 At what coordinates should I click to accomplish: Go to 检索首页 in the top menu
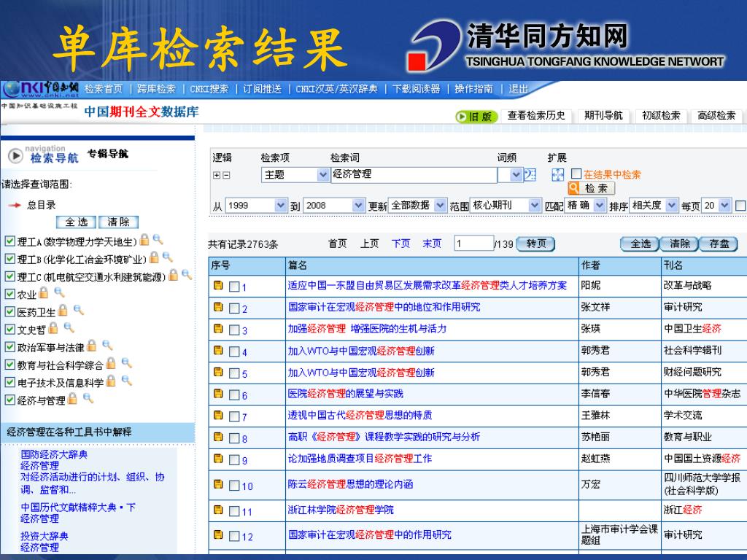click(104, 89)
